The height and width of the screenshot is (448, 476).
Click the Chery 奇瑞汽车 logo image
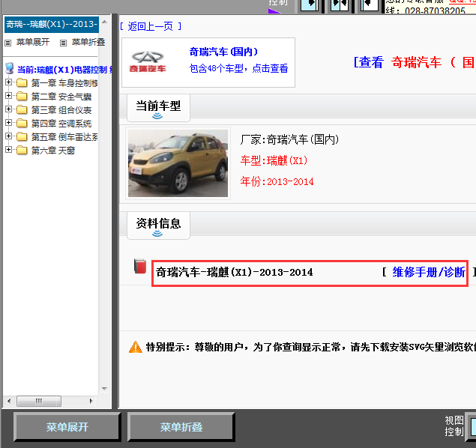pos(148,62)
